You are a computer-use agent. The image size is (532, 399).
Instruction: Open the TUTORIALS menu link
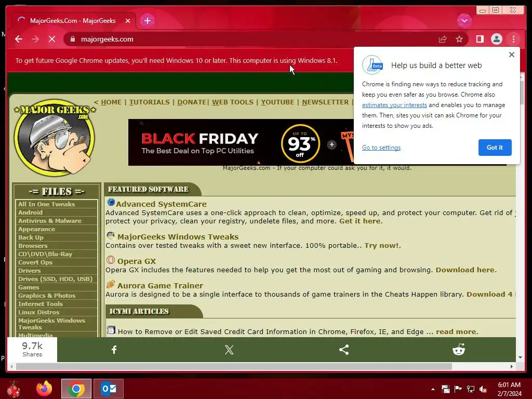pos(149,102)
